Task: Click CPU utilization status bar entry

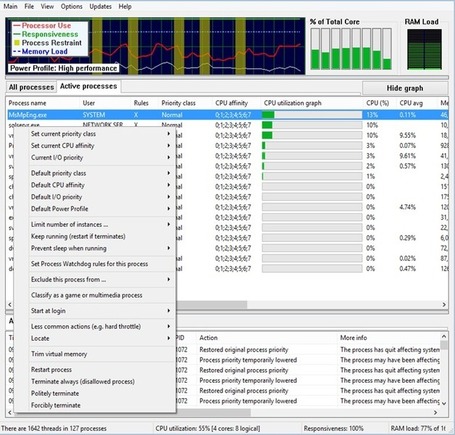Action: click(x=208, y=428)
